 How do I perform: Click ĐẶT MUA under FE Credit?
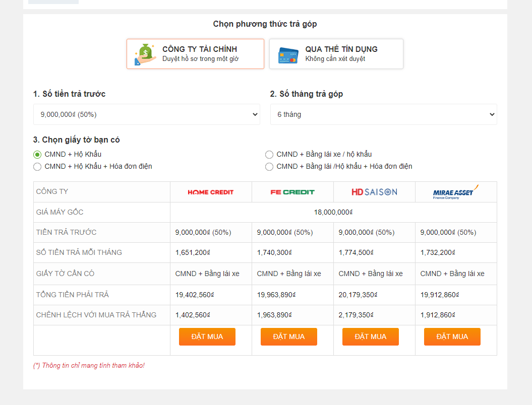tap(289, 336)
